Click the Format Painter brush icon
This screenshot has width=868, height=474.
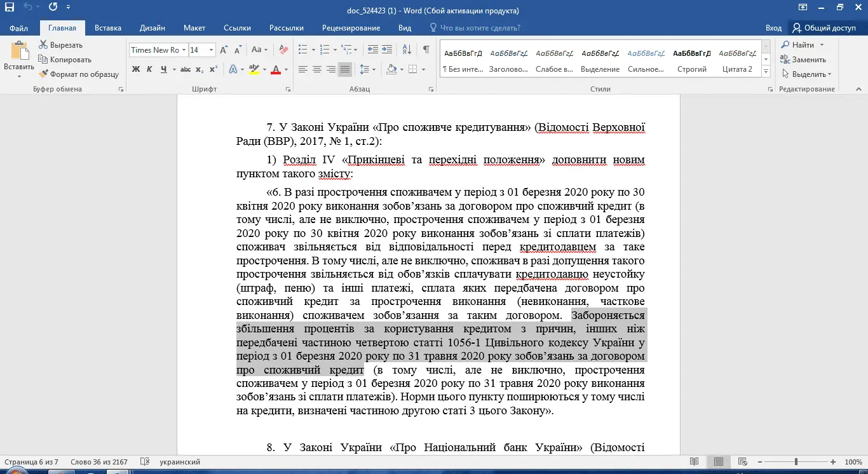43,74
